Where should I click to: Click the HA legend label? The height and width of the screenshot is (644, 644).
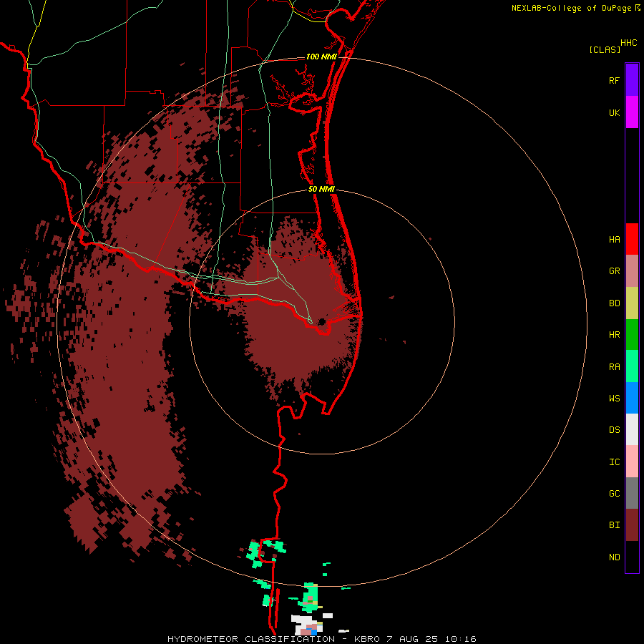click(614, 240)
